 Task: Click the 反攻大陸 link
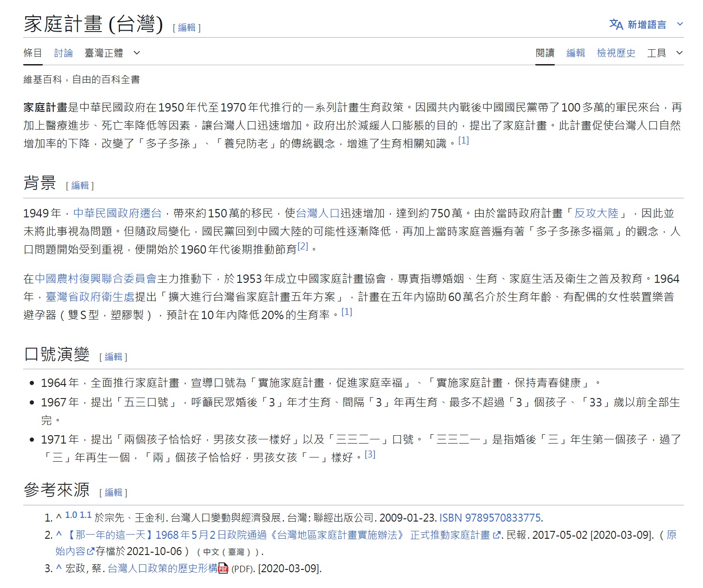pos(596,213)
